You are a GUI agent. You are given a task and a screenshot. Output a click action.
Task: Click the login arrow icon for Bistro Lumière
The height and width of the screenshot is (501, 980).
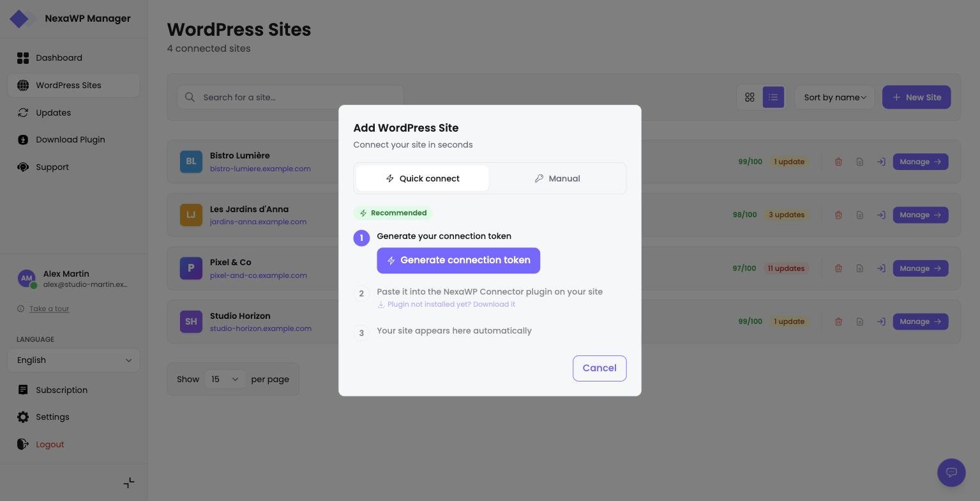tap(881, 162)
